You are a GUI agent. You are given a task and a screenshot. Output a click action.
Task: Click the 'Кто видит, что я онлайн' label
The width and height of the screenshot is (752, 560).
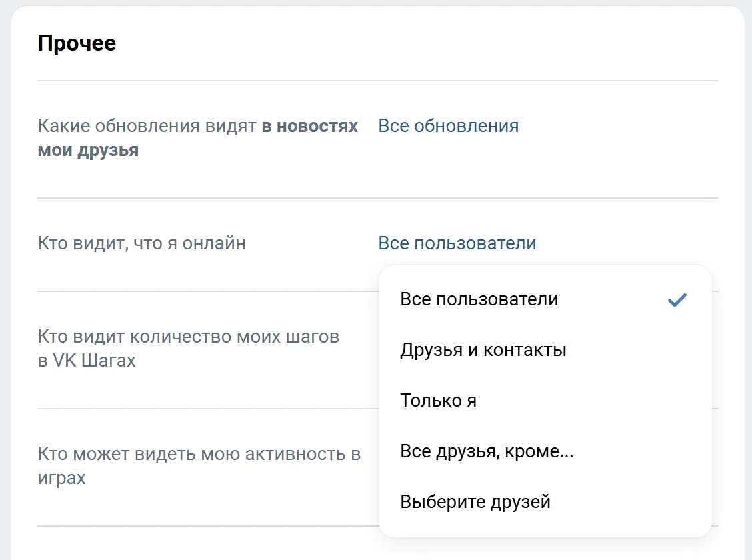tap(141, 243)
